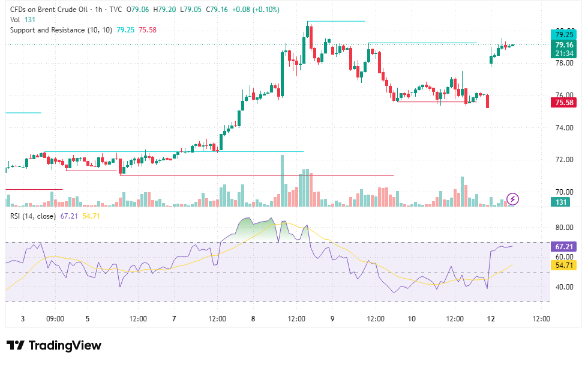Click date label 12 on time axis
Viewport: 588px width, 379px height.
pyautogui.click(x=491, y=319)
